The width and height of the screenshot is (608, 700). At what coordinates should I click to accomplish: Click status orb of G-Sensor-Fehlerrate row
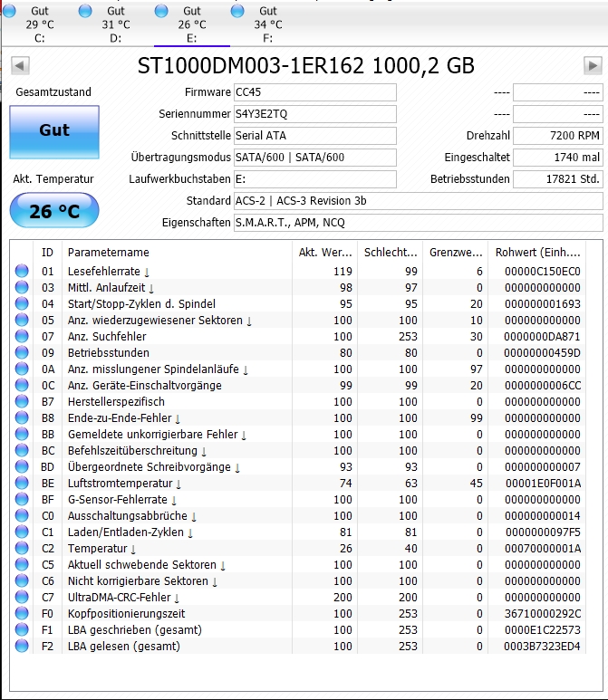[22, 499]
